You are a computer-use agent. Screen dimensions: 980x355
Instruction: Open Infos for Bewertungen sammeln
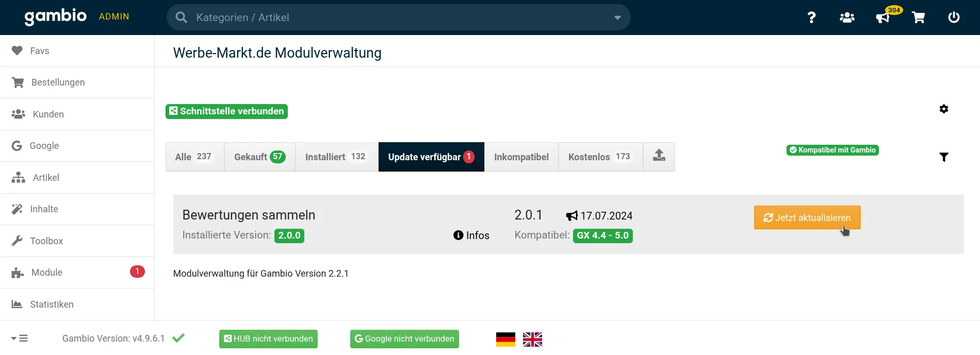coord(471,235)
